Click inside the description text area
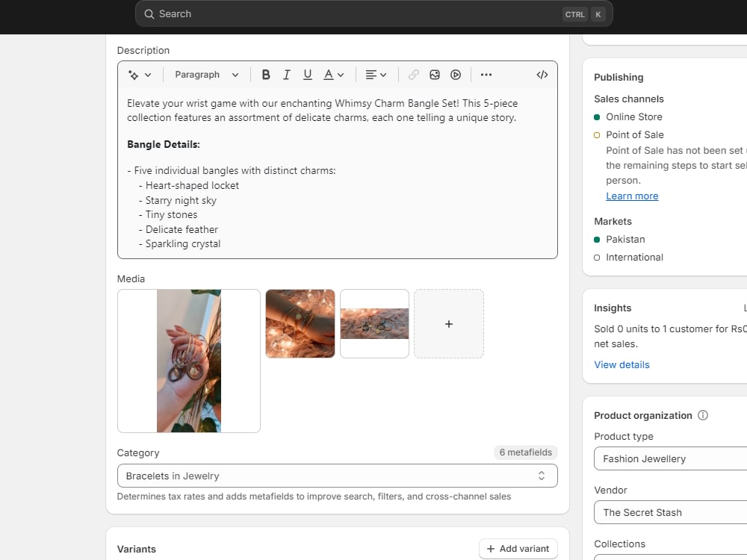 click(338, 173)
